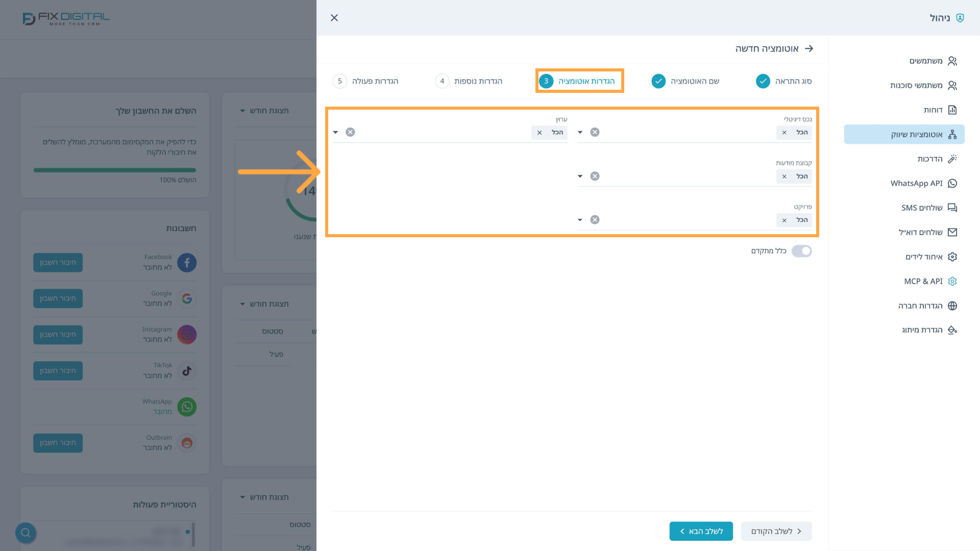Go to step סוג התראה
The image size is (980, 551).
point(784,81)
